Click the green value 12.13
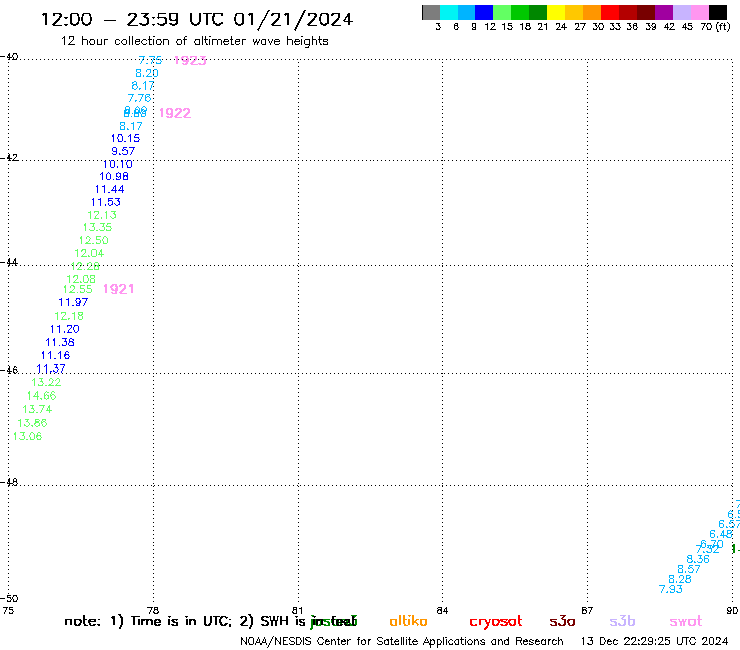This screenshot has width=740, height=650. tap(102, 215)
